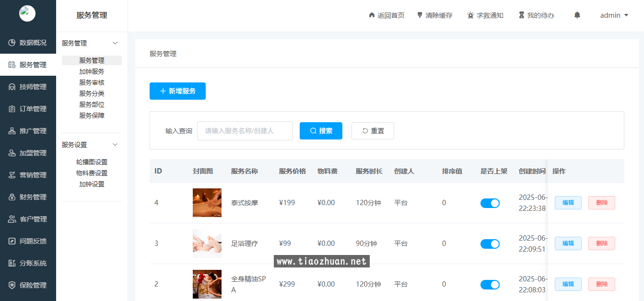Collapse the 服务管理 submenu group chevron
Image resolution: width=644 pixels, height=301 pixels.
(115, 43)
